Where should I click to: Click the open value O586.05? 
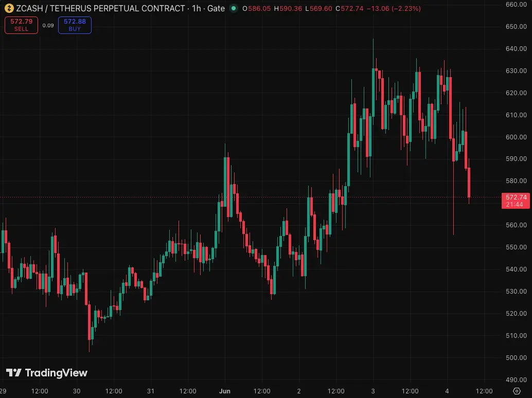257,8
